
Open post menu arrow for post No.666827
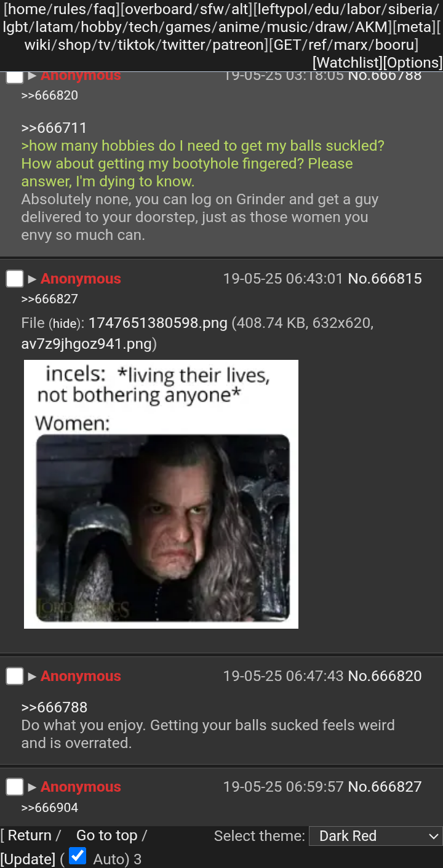32,787
